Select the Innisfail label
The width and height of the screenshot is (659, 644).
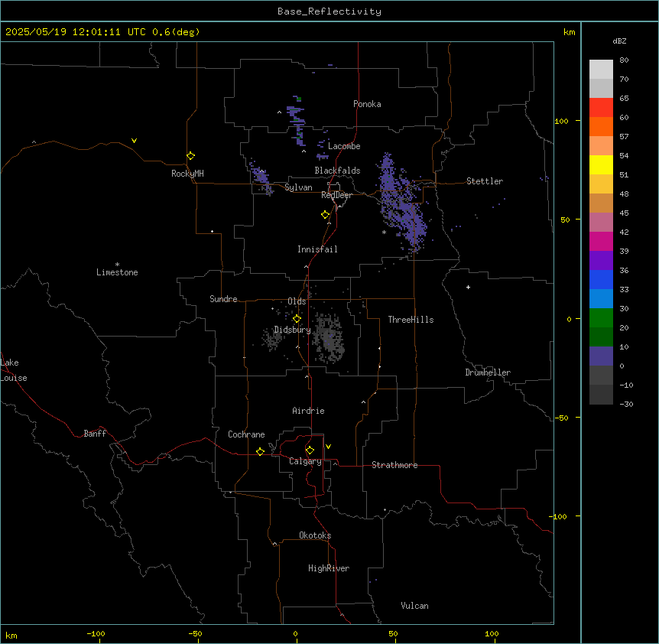pos(317,249)
